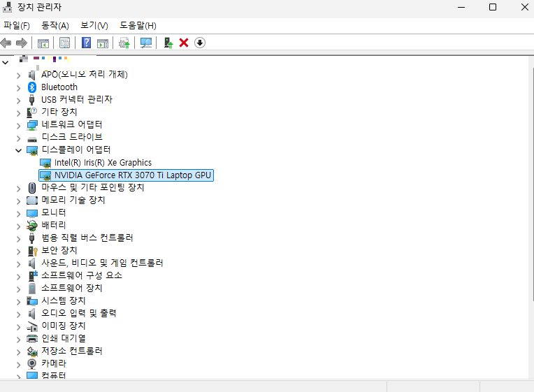This screenshot has width=534, height=392.
Task: Select the APO(오디오 처리 개체) row
Action: pos(85,74)
